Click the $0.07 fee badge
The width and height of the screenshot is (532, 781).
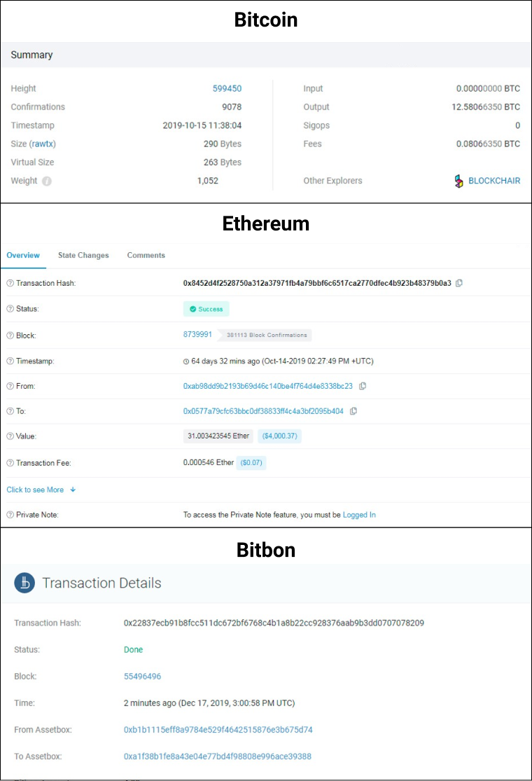click(x=251, y=463)
